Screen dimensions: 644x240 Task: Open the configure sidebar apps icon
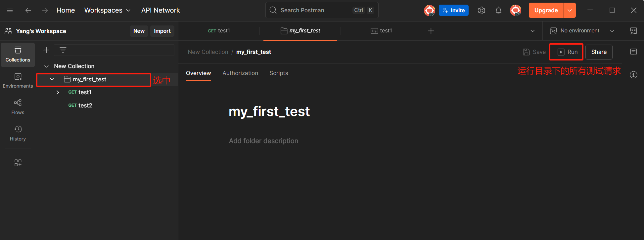(x=18, y=163)
